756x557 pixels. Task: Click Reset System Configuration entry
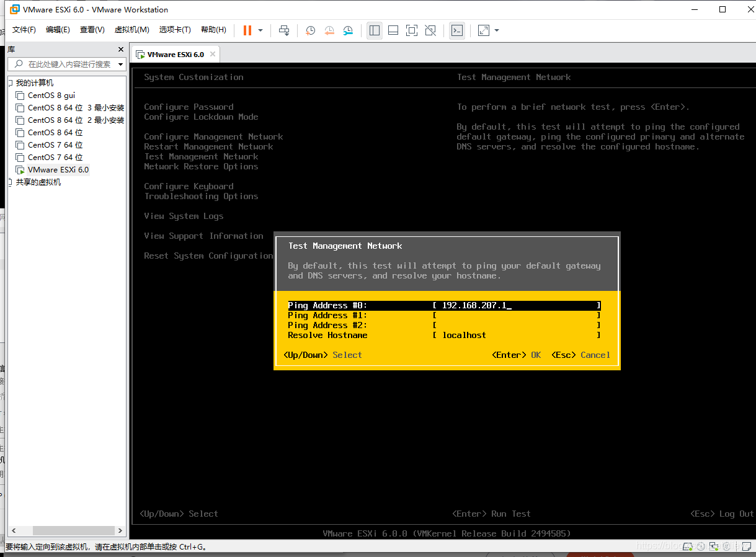tap(208, 256)
